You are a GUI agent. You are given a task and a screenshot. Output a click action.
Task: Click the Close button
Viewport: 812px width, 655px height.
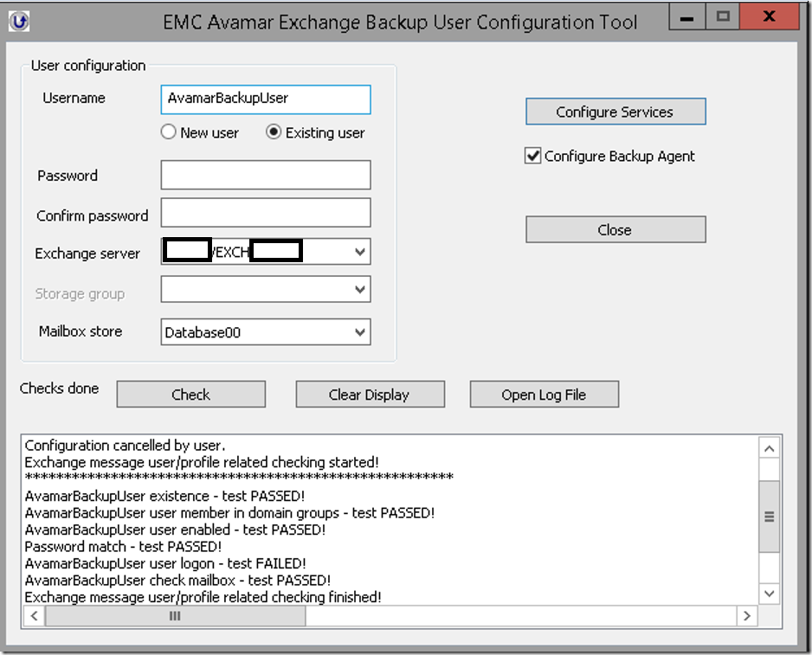click(x=615, y=229)
